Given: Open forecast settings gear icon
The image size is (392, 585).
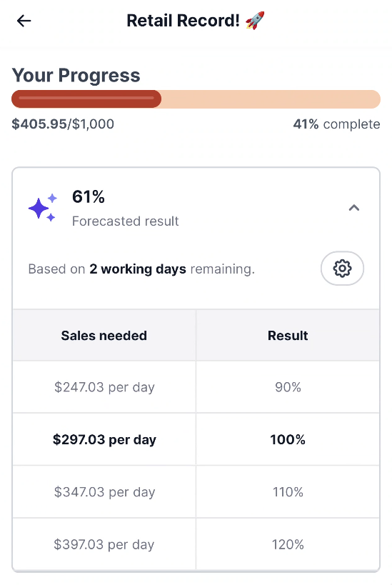Looking at the screenshot, I should click(342, 269).
